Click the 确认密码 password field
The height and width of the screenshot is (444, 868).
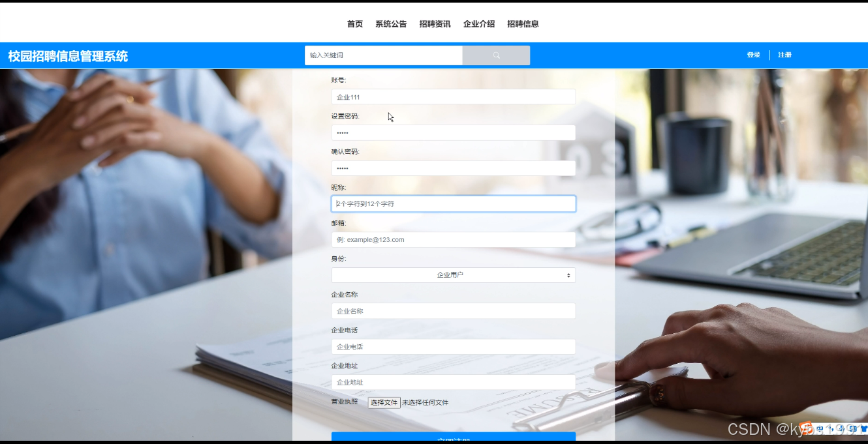click(454, 168)
